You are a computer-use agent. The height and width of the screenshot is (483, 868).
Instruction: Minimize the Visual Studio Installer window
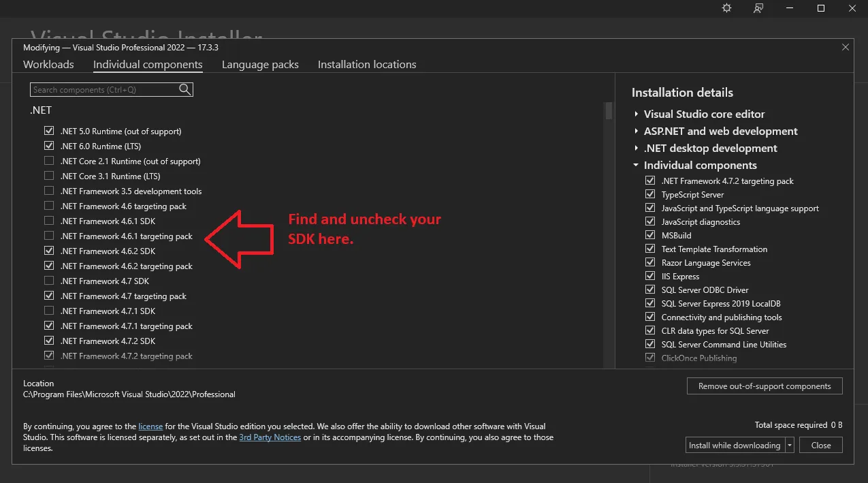790,8
